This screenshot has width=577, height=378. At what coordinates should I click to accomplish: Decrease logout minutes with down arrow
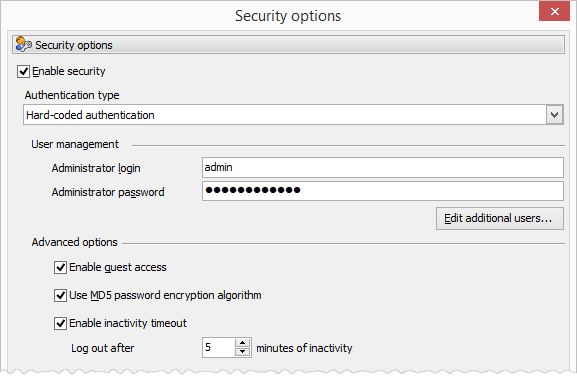(x=242, y=352)
